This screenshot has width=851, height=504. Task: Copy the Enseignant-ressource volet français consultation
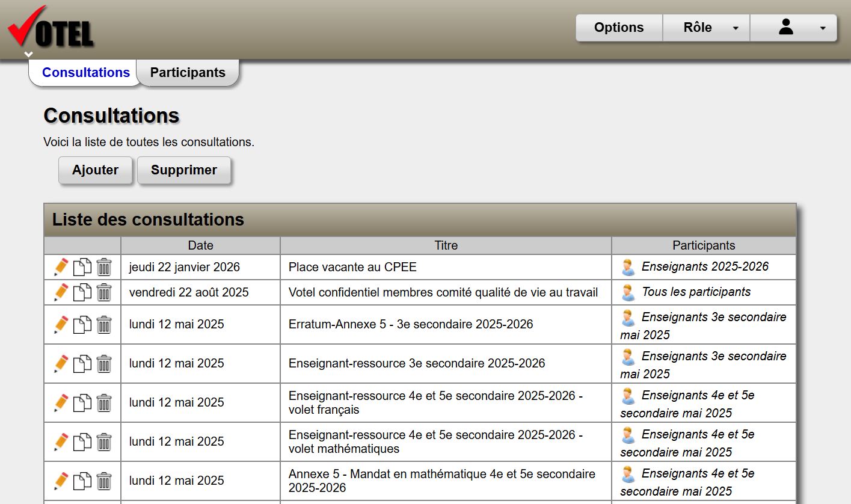tap(82, 403)
